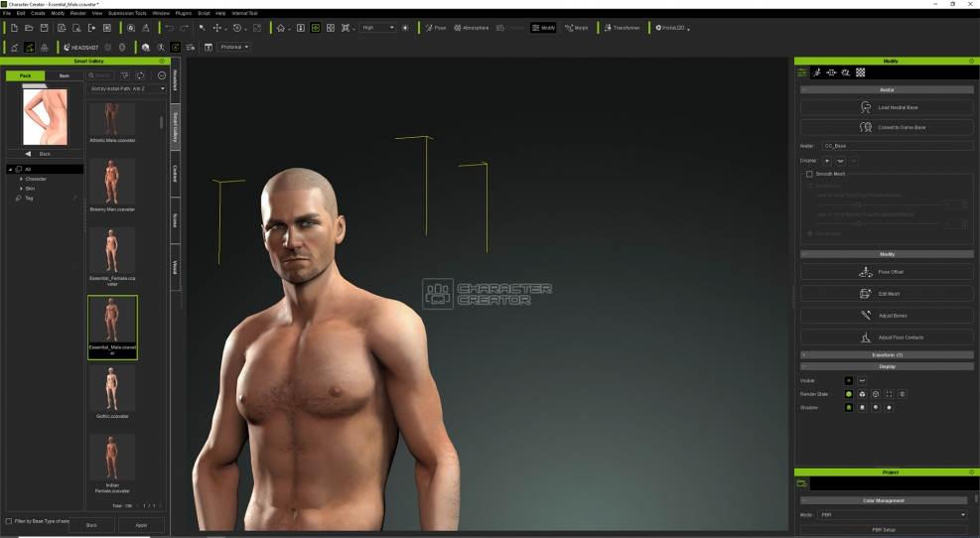The image size is (980, 538).
Task: Open the Morph tool
Action: click(577, 28)
